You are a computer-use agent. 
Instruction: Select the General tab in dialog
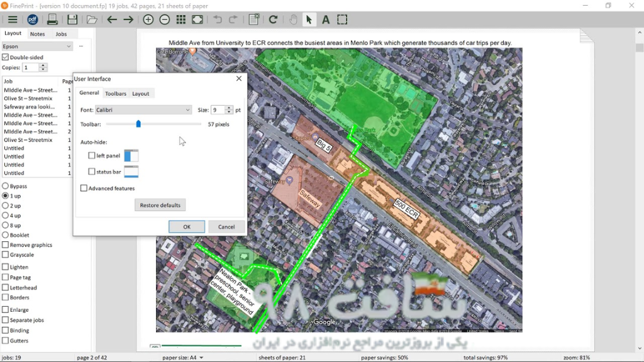click(89, 93)
